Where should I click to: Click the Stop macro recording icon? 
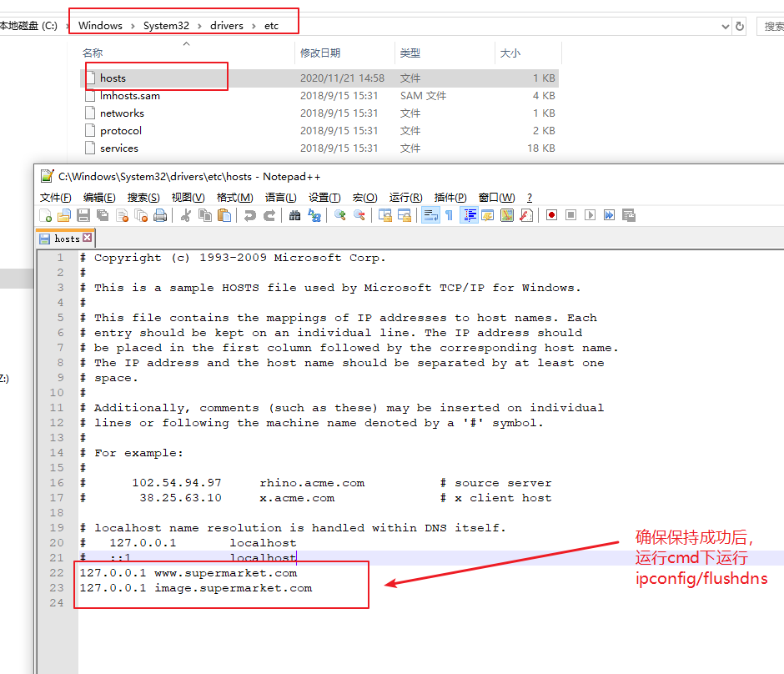click(570, 215)
